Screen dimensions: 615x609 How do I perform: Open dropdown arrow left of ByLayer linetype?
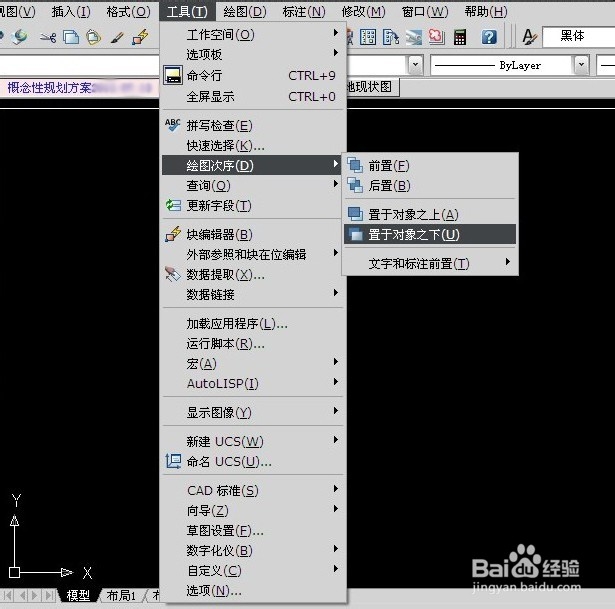tap(415, 65)
